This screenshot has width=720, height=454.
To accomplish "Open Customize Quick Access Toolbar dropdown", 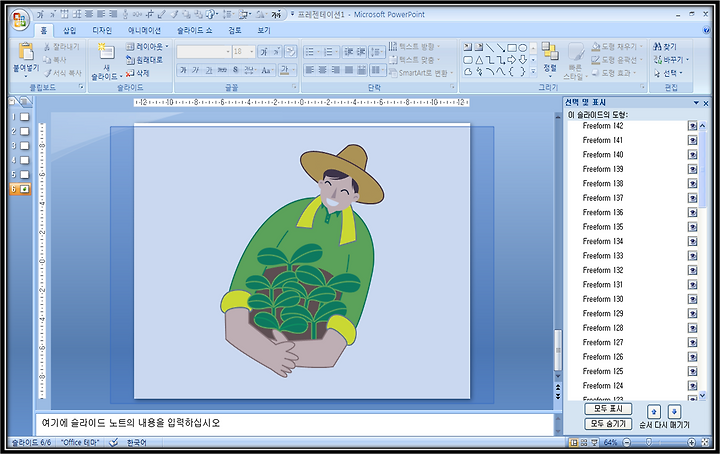I will [292, 14].
